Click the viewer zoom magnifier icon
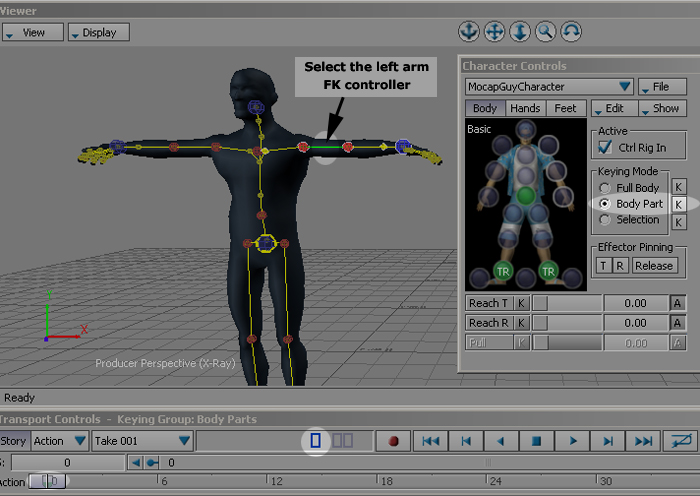The image size is (700, 496). click(545, 31)
